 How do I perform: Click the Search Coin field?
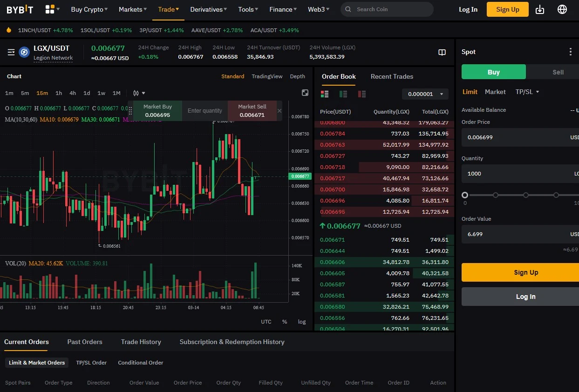coord(387,9)
